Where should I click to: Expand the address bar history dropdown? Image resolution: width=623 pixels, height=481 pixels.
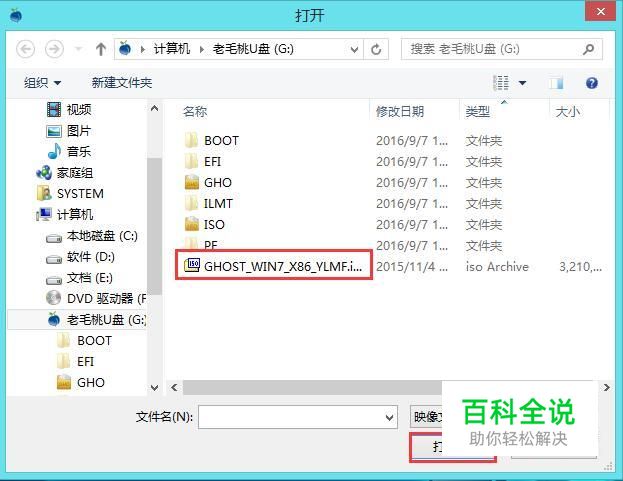pos(354,50)
